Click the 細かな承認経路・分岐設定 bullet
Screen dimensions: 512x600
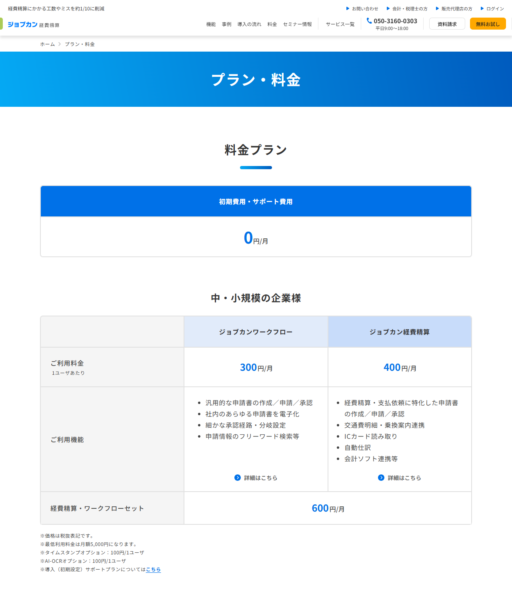click(x=246, y=425)
